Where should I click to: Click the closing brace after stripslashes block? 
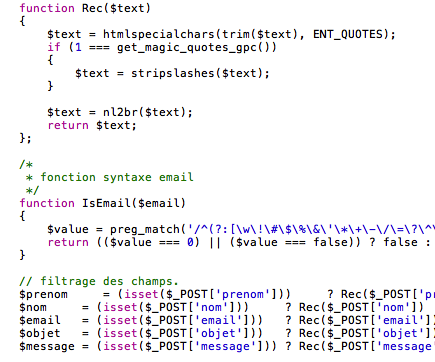pyautogui.click(x=50, y=86)
